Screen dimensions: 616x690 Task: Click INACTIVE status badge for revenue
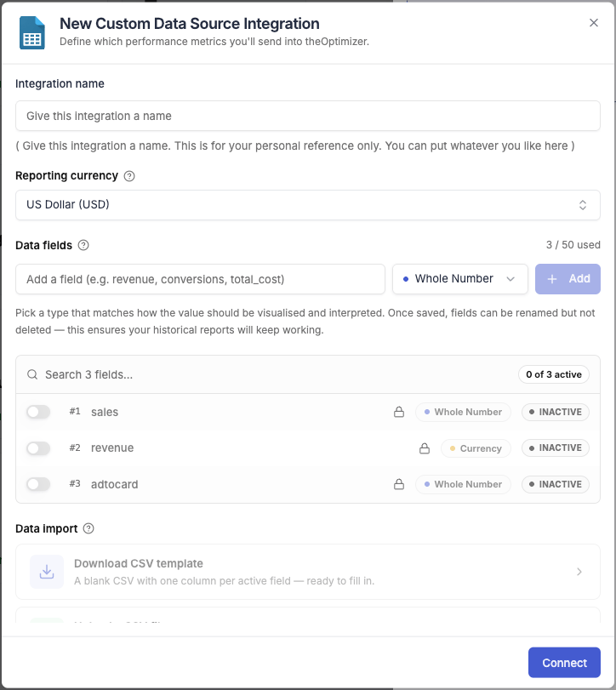[556, 448]
